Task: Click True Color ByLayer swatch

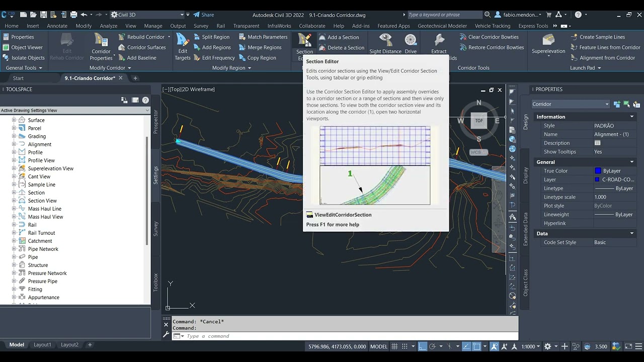Action: click(598, 171)
